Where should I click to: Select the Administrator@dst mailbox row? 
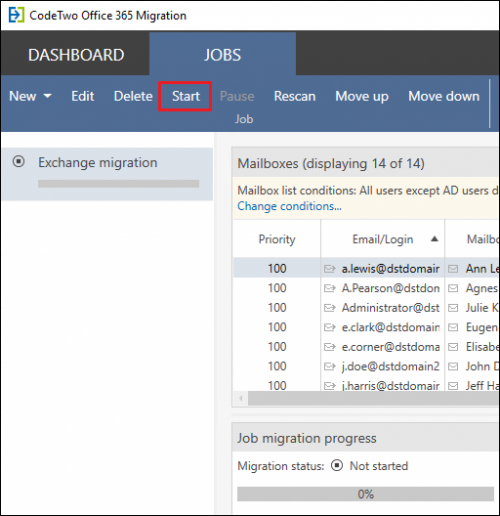(x=366, y=308)
